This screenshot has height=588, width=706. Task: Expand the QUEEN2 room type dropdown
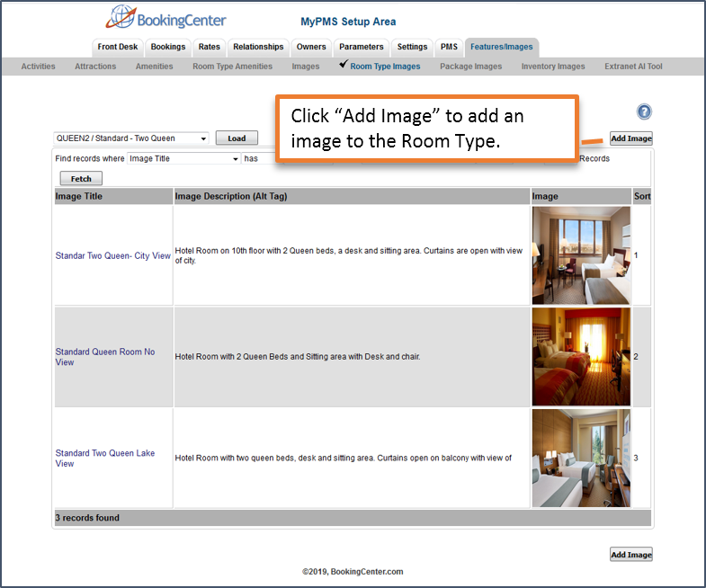(131, 138)
